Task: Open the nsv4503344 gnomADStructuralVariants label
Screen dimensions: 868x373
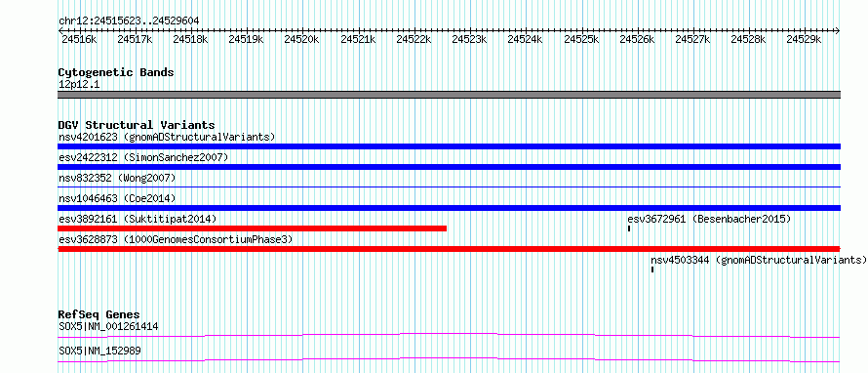Action: 759,260
